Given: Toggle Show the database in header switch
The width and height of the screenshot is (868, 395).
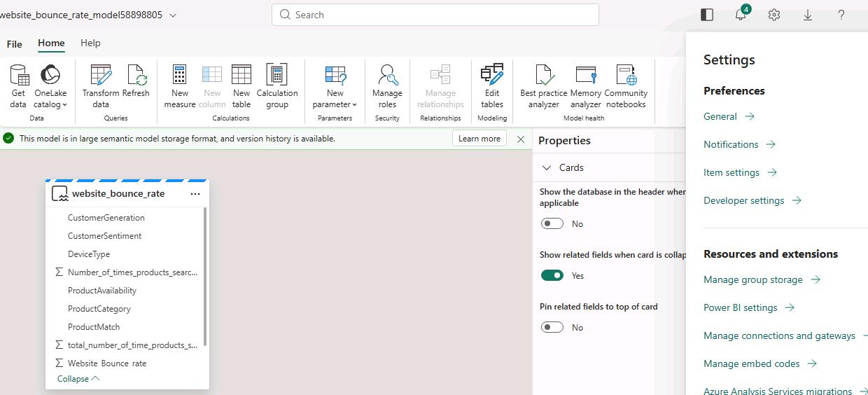Looking at the screenshot, I should (552, 224).
